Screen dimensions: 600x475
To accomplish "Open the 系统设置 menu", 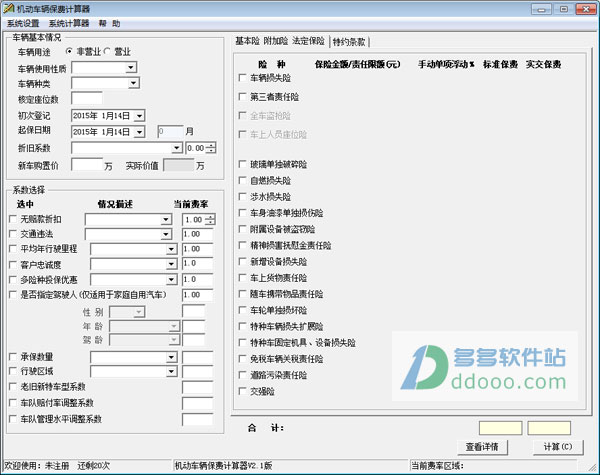I will [x=23, y=24].
